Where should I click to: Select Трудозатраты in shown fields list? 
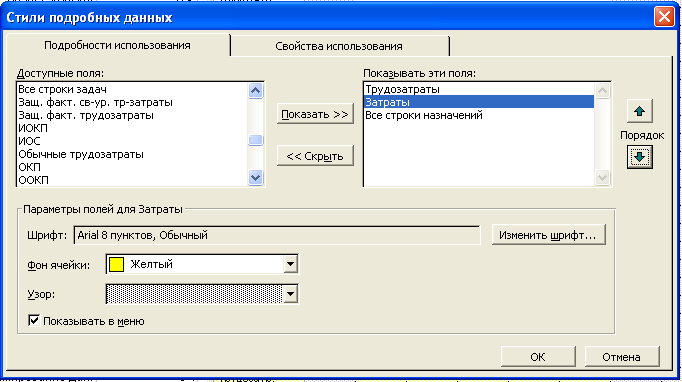[x=479, y=89]
